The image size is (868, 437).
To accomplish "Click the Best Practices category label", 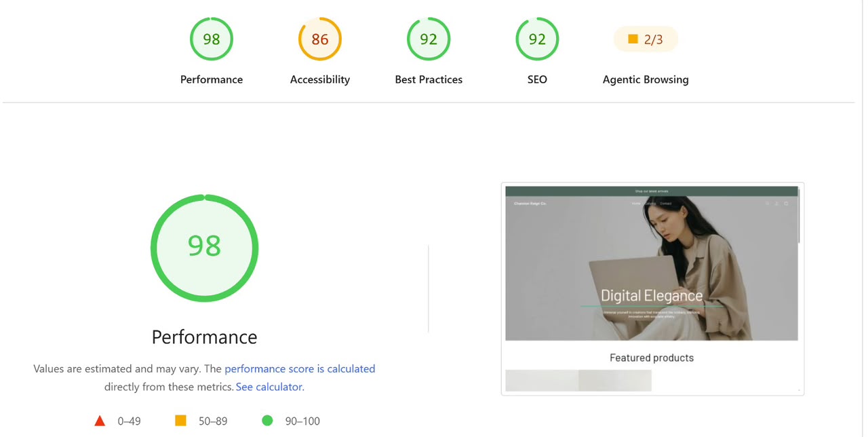I will (x=429, y=79).
